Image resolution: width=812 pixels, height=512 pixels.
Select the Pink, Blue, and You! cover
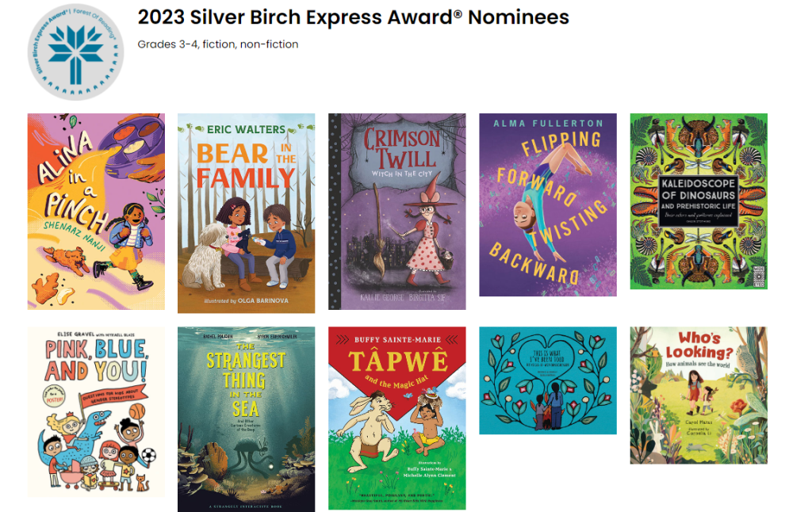coord(96,412)
